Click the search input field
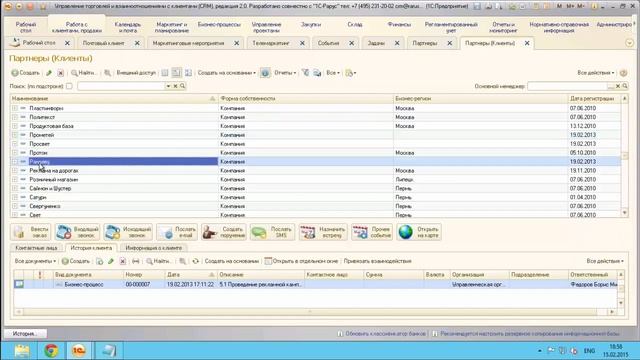The width and height of the screenshot is (640, 360). [121, 86]
